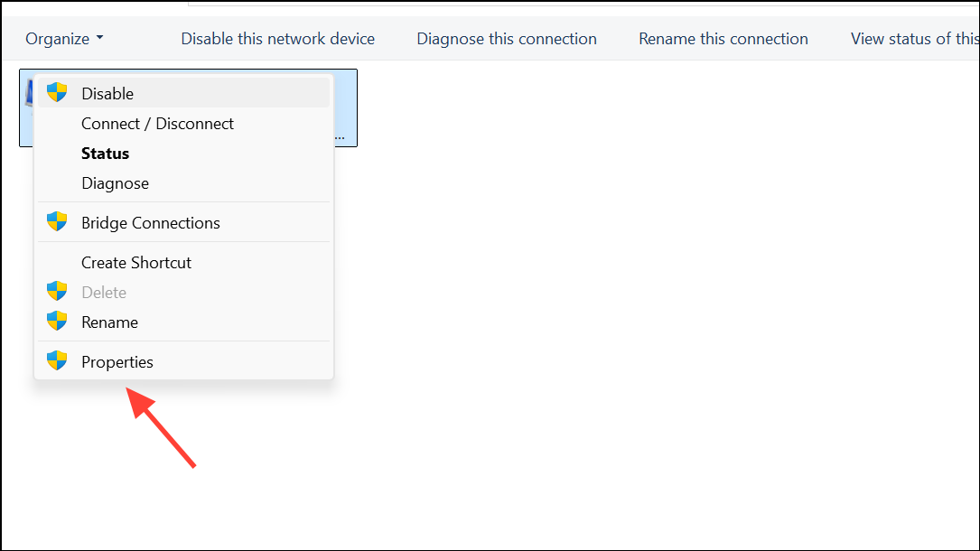
Task: Click Rename this connection
Action: pyautogui.click(x=723, y=38)
